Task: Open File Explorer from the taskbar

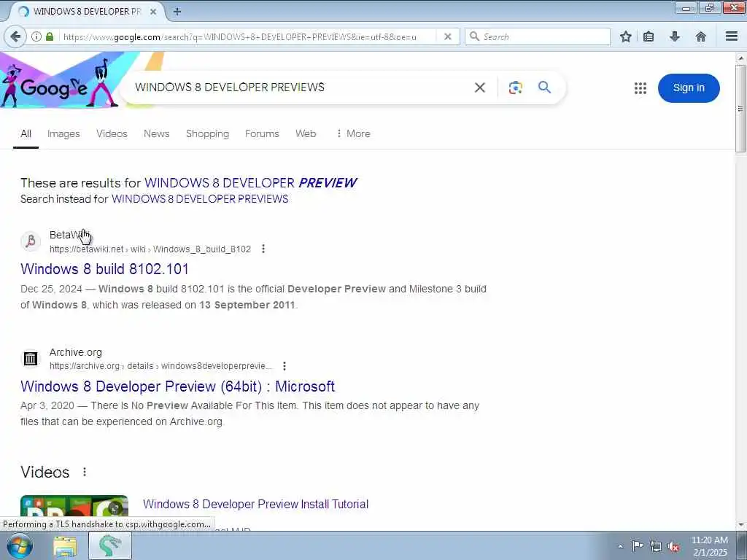Action: pos(65,546)
